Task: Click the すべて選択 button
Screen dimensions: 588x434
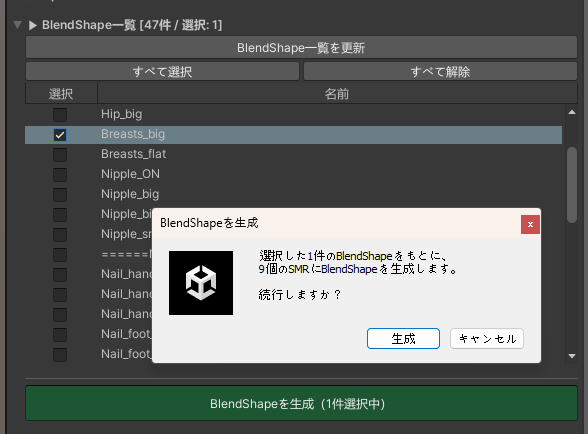Action: pos(162,71)
